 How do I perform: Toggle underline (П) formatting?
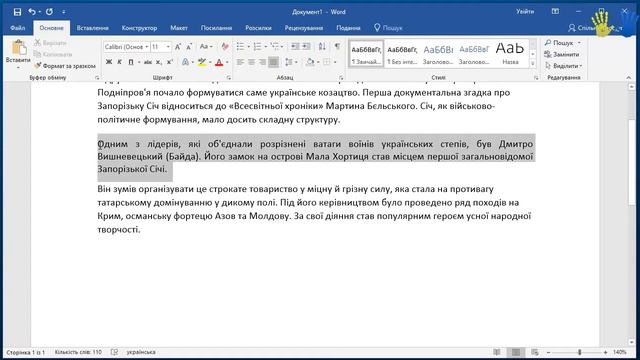click(x=131, y=62)
